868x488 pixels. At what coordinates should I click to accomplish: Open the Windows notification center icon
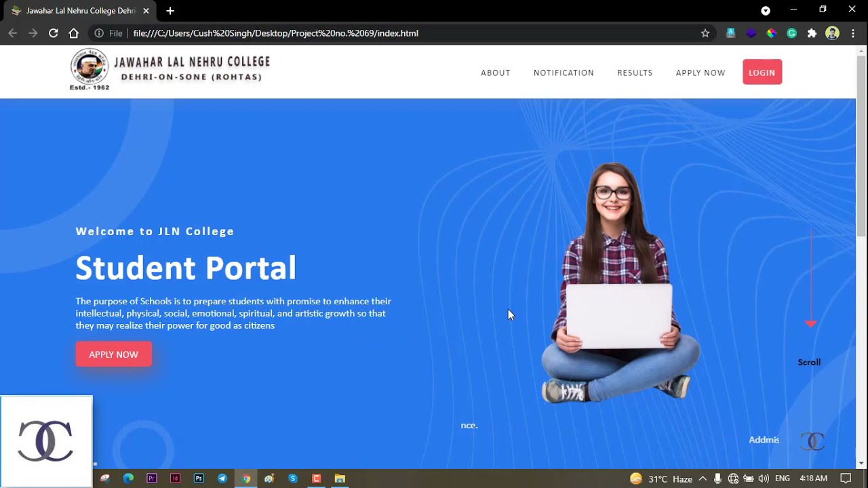[846, 479]
